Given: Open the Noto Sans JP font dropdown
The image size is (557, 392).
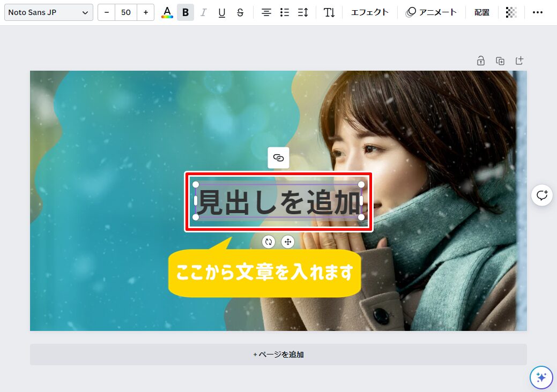Looking at the screenshot, I should pos(49,12).
